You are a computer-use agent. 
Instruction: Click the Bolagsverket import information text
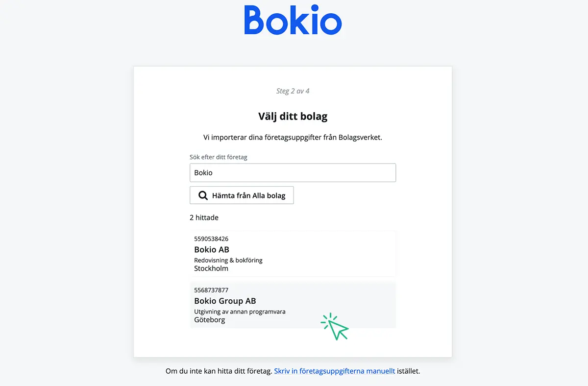tap(293, 137)
